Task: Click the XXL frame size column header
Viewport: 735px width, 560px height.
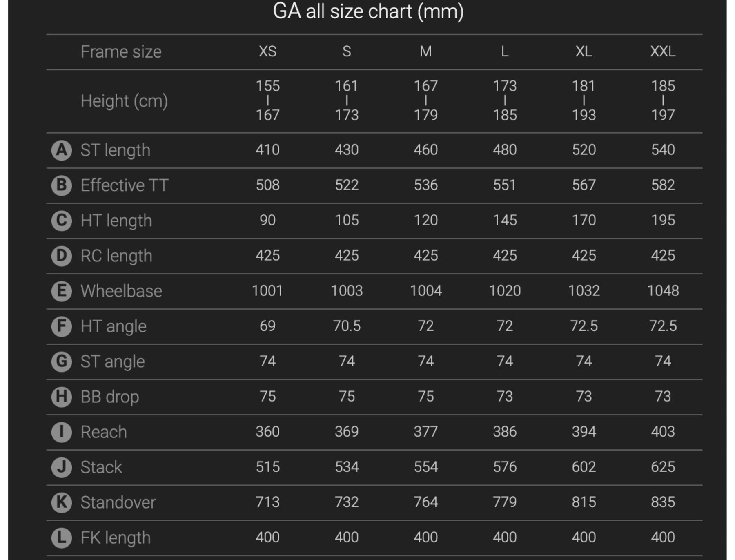Action: pos(663,52)
